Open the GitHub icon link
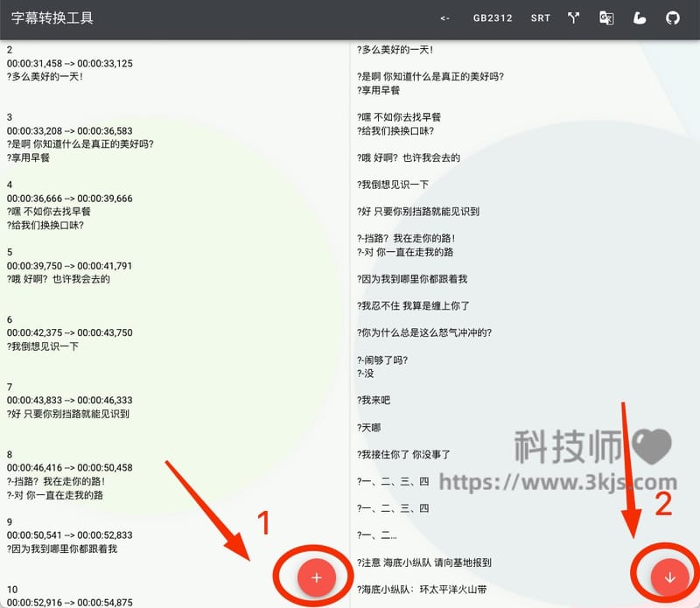Image resolution: width=700 pixels, height=608 pixels. 673,17
